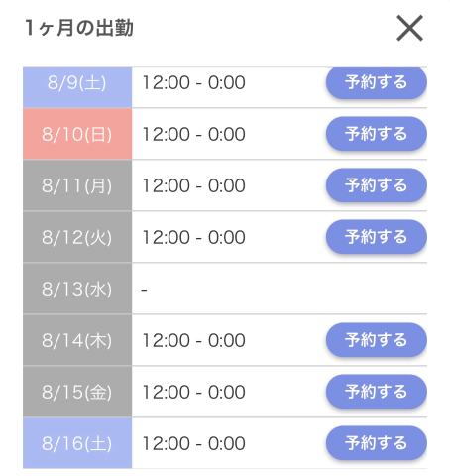450x476 pixels.
Task: Click the 12:00 - 0:00 time on 8/10(日)
Action: [194, 134]
